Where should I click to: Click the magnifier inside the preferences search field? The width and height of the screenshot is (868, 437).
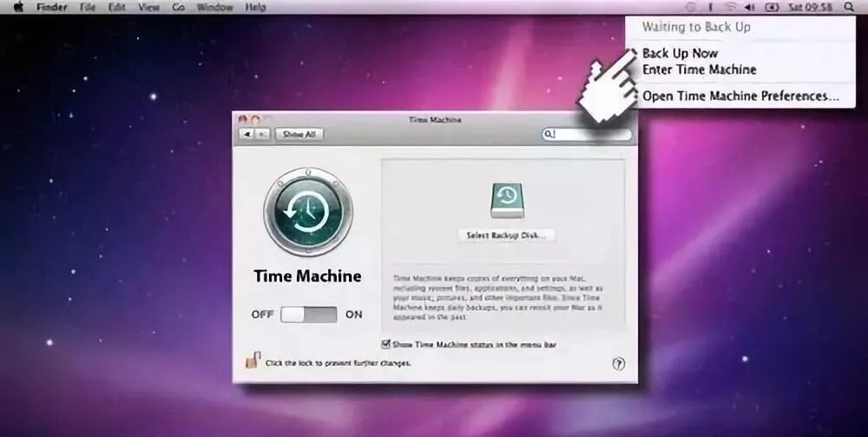click(548, 135)
